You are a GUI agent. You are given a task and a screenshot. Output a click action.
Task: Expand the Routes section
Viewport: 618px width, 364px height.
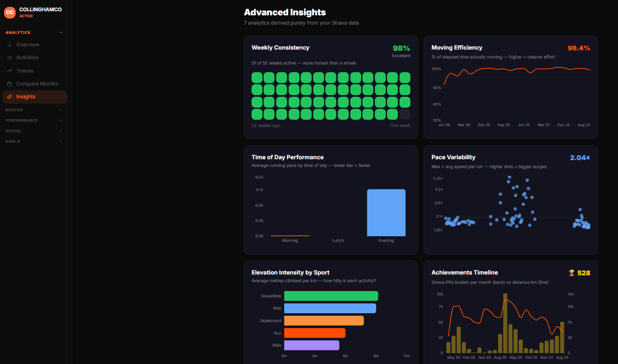click(61, 110)
